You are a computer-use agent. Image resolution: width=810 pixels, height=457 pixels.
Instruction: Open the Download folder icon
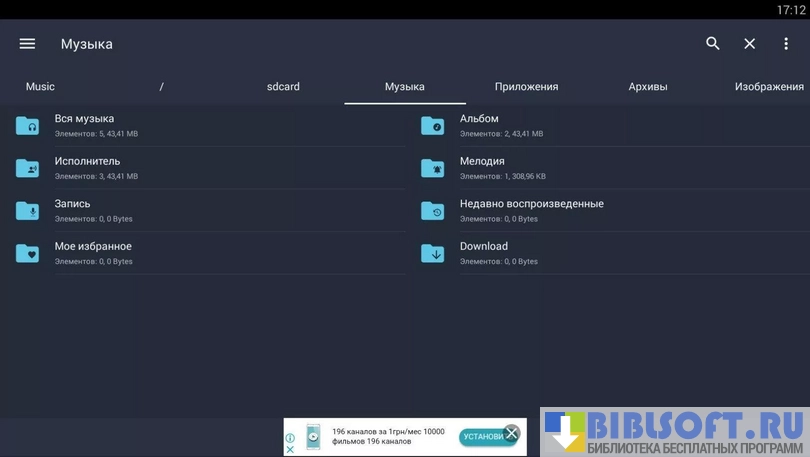(433, 254)
